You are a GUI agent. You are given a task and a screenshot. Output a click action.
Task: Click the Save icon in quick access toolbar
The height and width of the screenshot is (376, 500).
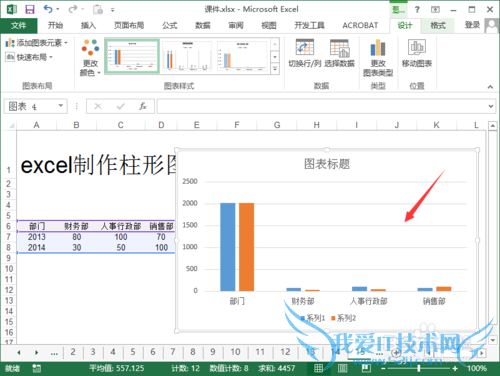(x=30, y=9)
